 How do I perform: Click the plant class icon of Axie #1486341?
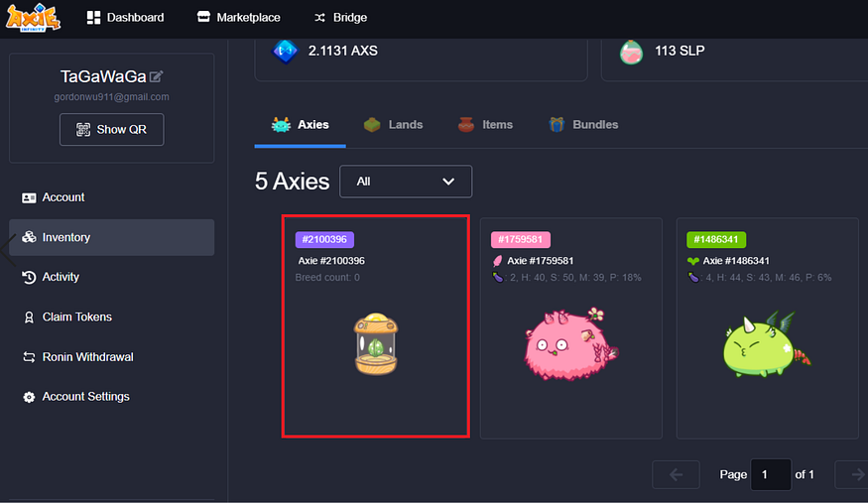(x=692, y=261)
